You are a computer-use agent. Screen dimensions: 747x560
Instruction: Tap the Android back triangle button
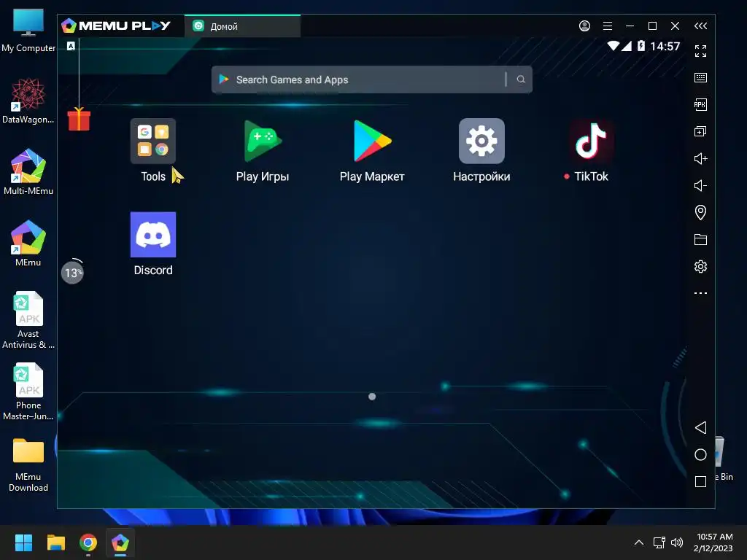coord(700,427)
